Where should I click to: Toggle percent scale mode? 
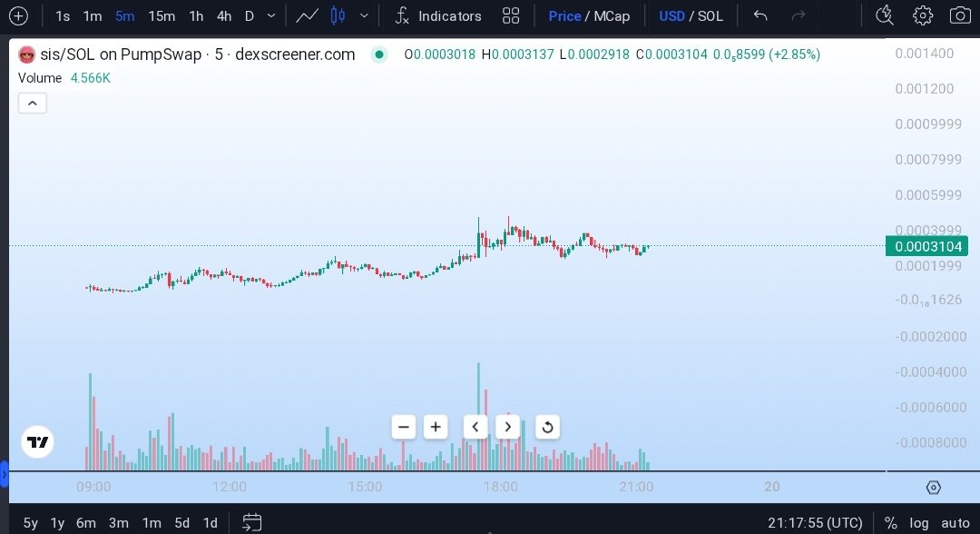[891, 523]
